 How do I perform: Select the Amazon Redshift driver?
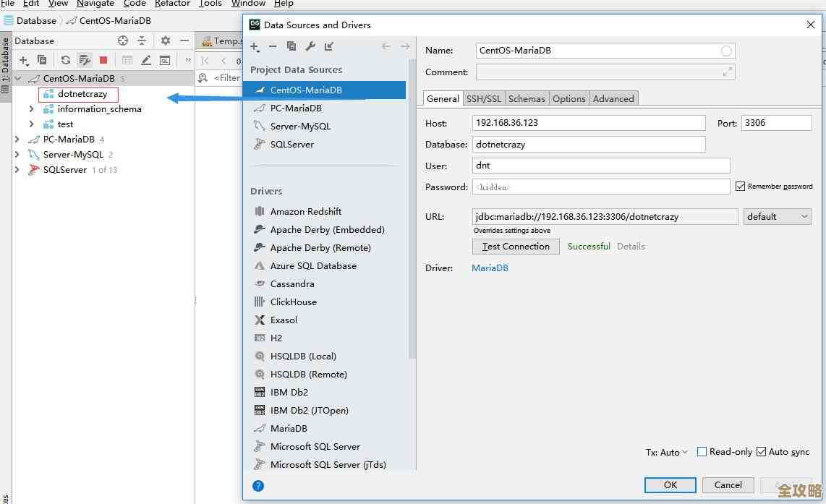304,211
